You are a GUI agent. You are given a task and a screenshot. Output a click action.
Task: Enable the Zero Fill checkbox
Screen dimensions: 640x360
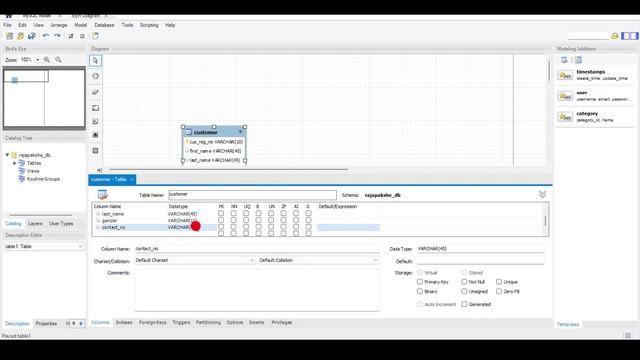[x=499, y=291]
